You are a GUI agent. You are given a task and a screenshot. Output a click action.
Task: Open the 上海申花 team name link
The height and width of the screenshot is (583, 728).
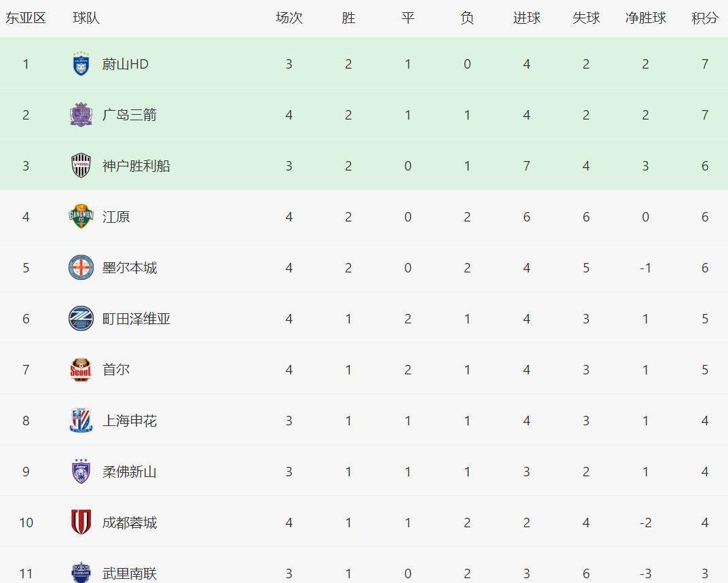(x=129, y=421)
